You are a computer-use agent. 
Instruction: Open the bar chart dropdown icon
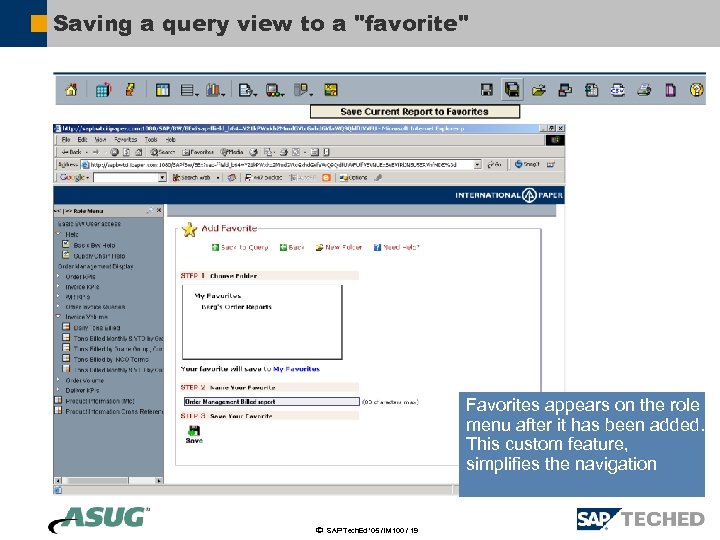click(215, 90)
